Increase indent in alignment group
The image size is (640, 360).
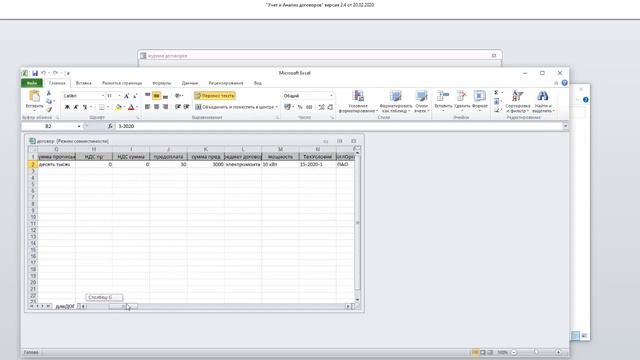[187, 107]
